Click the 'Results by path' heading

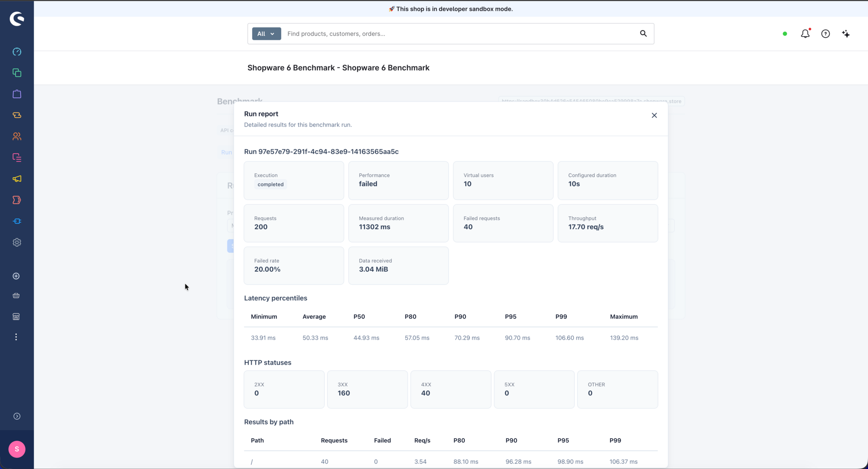pyautogui.click(x=269, y=422)
